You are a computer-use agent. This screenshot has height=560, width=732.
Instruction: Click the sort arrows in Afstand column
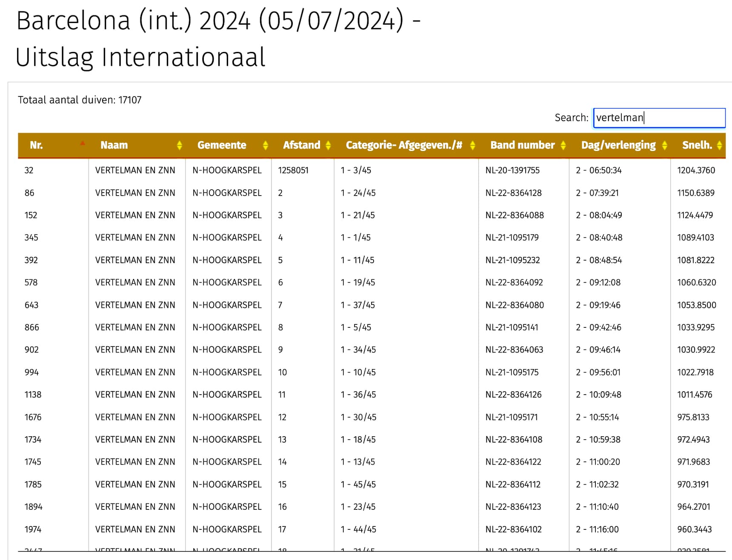coord(328,145)
